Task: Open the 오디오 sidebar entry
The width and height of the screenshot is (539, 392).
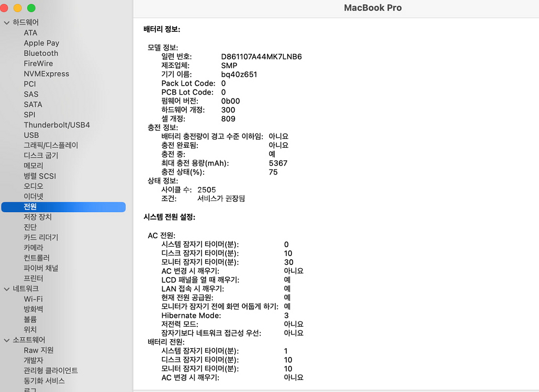Action: [x=33, y=187]
